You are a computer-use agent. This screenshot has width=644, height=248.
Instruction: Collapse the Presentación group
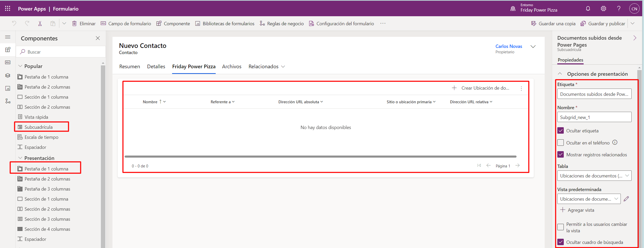pyautogui.click(x=20, y=158)
